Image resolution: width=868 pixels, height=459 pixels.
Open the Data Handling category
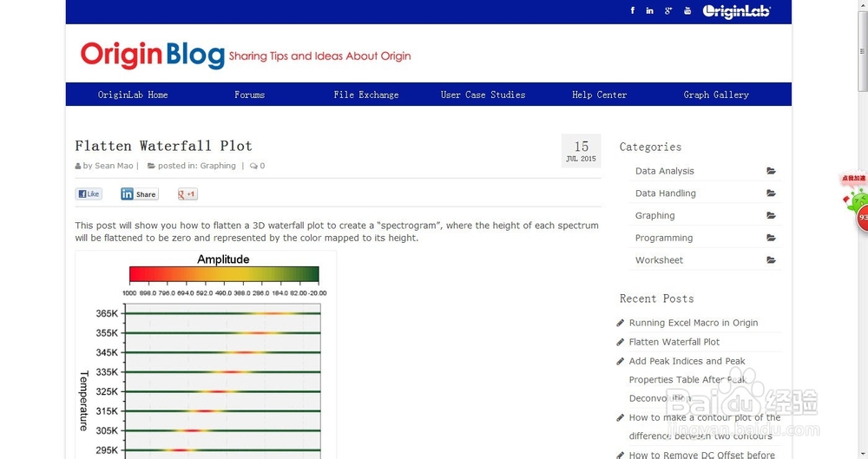coord(666,193)
